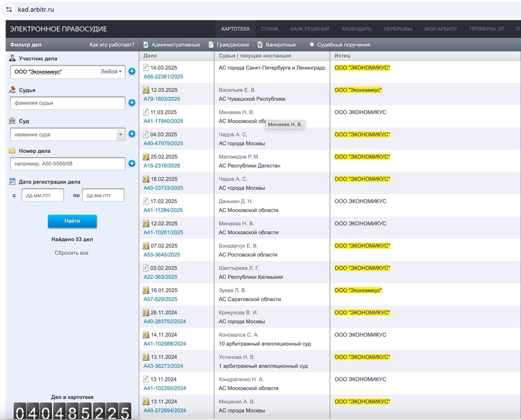Image resolution: width=521 pixels, height=420 pixels.
Task: Click the case icon for A40-283792/2024
Action: (x=146, y=312)
